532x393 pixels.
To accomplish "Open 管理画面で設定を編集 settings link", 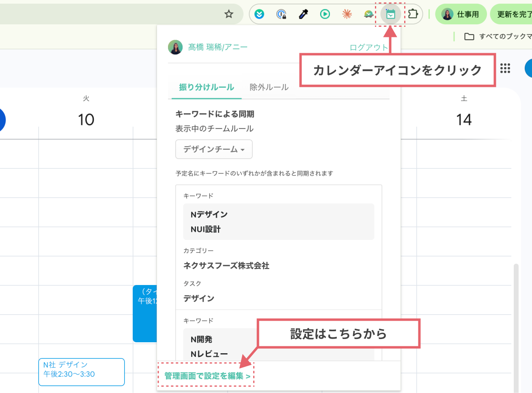I will 206,376.
